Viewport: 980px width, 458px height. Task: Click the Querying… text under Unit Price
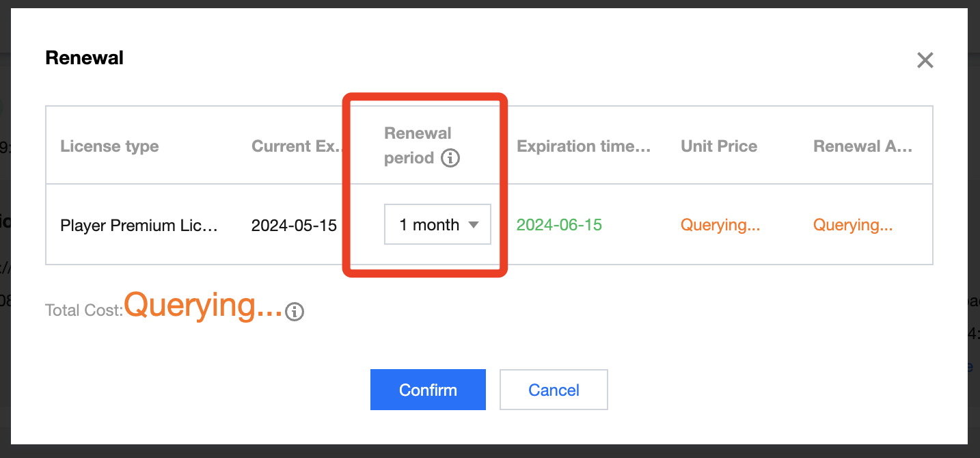click(x=720, y=225)
